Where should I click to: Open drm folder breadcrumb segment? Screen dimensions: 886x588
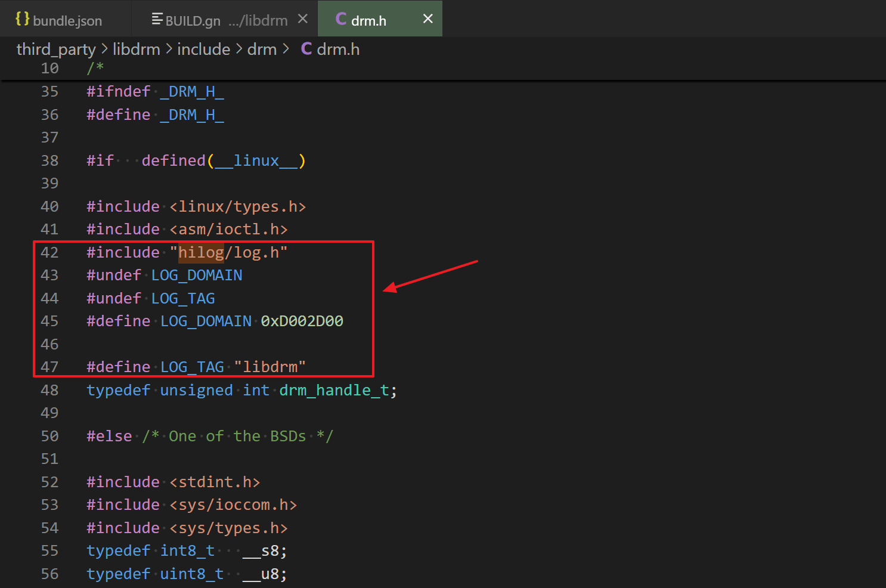click(x=262, y=49)
